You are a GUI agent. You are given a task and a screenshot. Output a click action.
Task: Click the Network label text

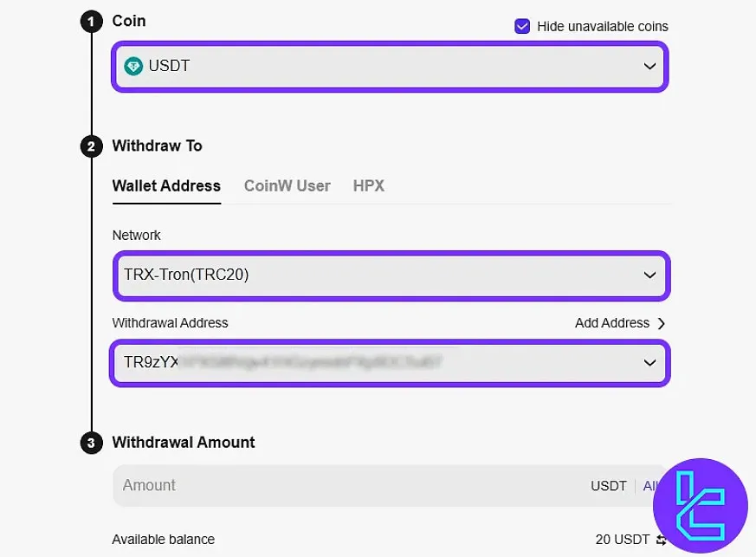pos(137,235)
